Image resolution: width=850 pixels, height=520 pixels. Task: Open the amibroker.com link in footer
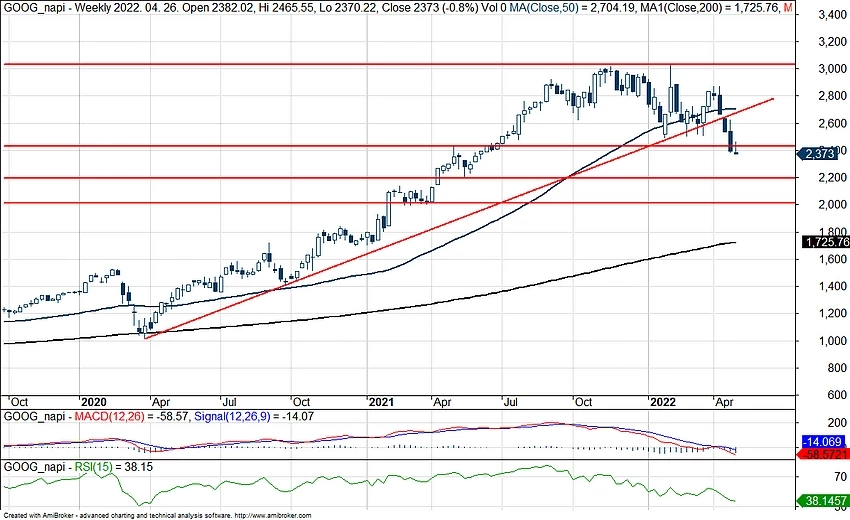coord(273,516)
